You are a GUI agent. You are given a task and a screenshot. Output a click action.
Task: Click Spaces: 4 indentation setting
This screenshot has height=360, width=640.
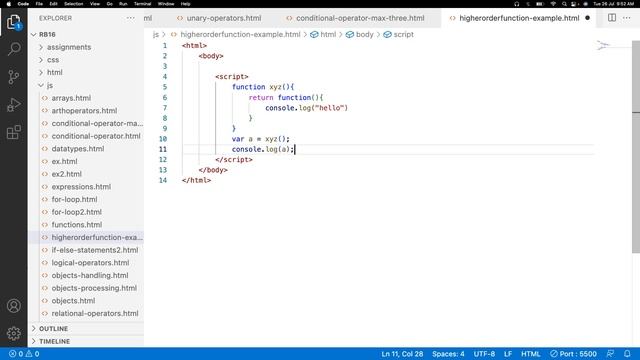coord(448,354)
